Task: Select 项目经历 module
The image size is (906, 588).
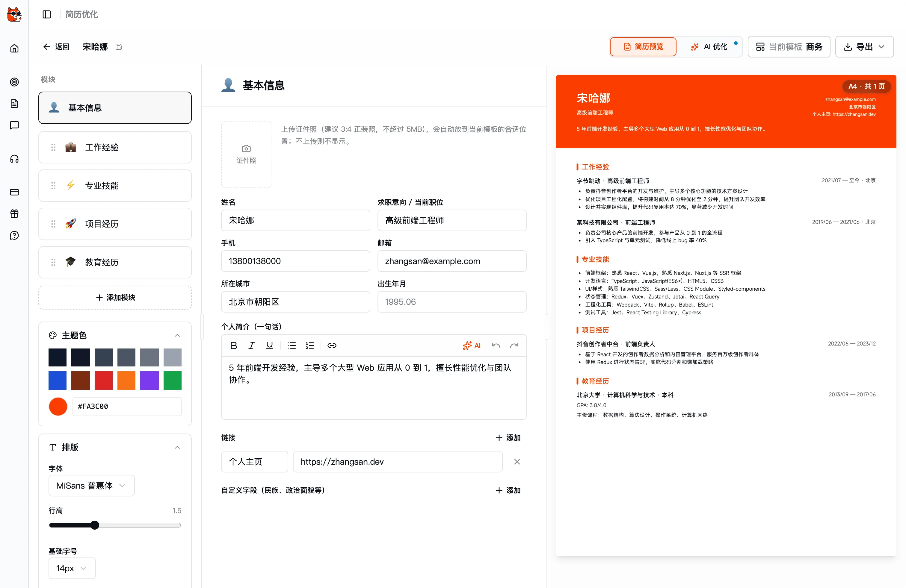Action: click(115, 224)
